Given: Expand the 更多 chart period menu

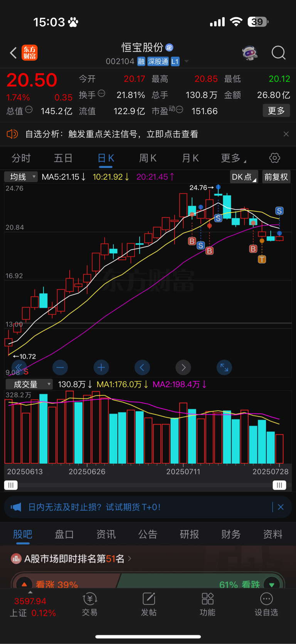Looking at the screenshot, I should click(x=233, y=158).
